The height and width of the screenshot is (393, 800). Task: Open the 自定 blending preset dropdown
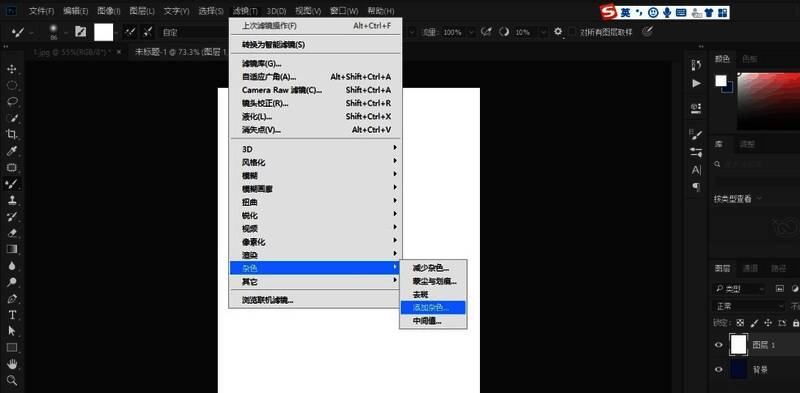click(x=193, y=32)
